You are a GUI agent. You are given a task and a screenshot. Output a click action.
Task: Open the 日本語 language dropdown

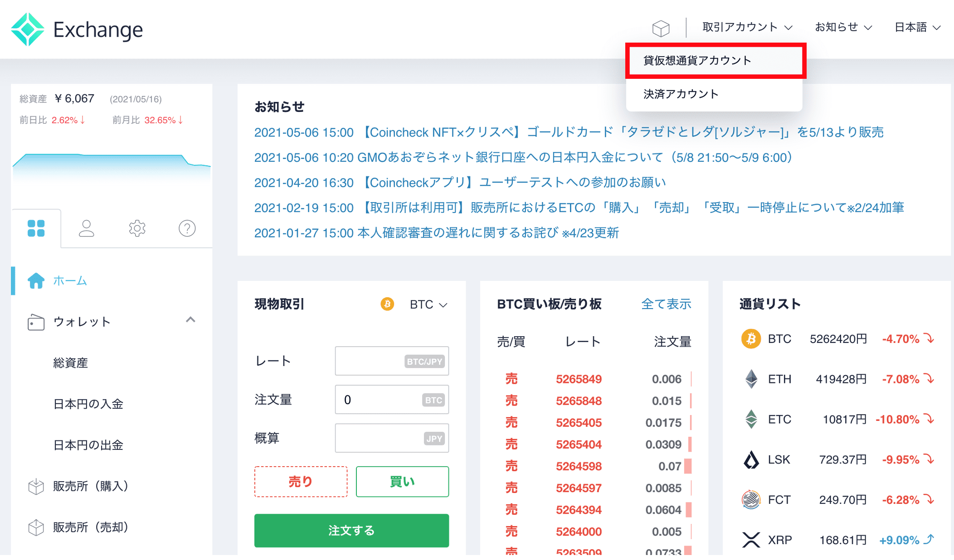(x=916, y=27)
